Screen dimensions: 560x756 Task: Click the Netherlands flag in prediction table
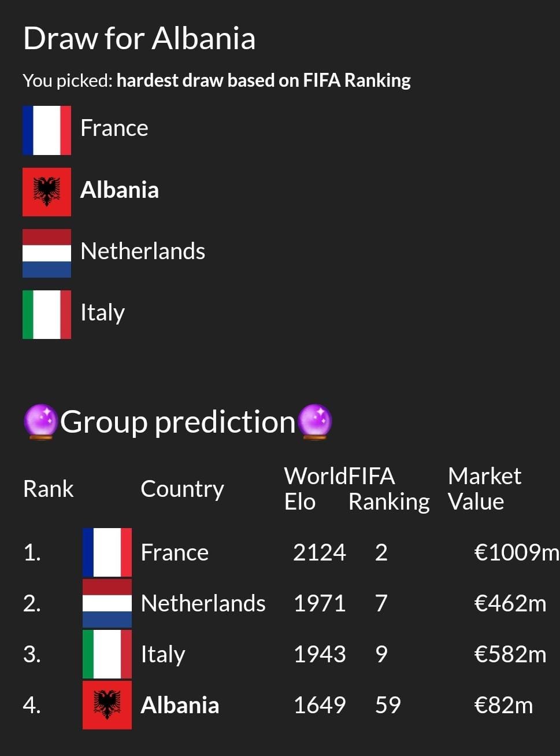107,603
